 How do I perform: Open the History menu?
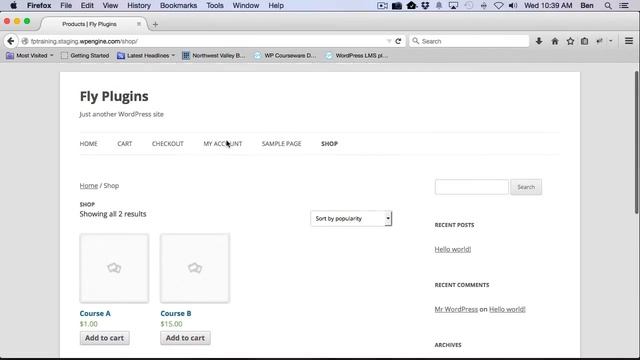tap(139, 5)
